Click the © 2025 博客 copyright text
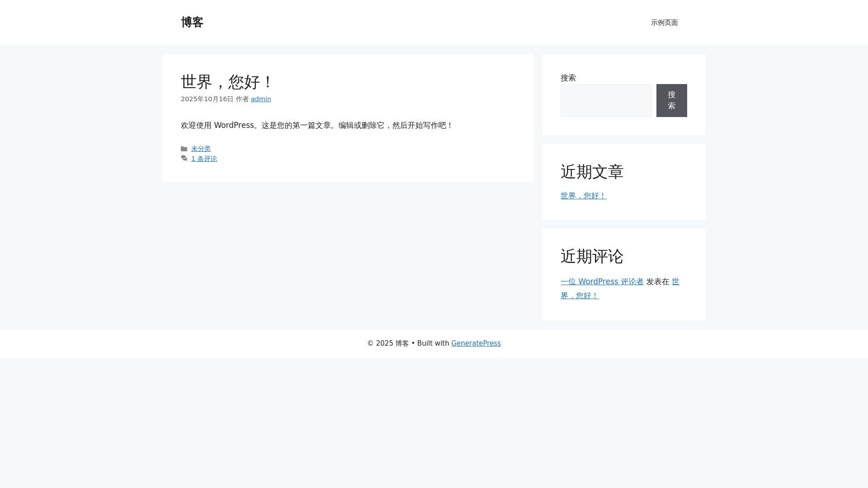Screen dimensions: 868x488 (x=388, y=343)
